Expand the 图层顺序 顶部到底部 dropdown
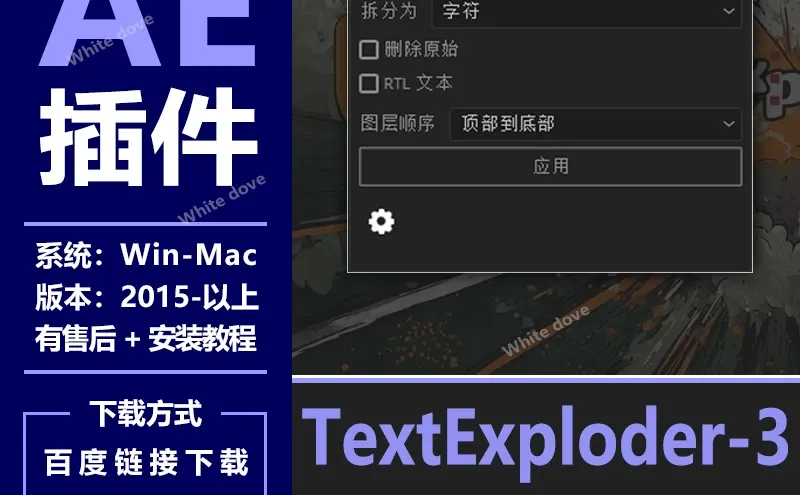800x495 pixels. click(596, 124)
